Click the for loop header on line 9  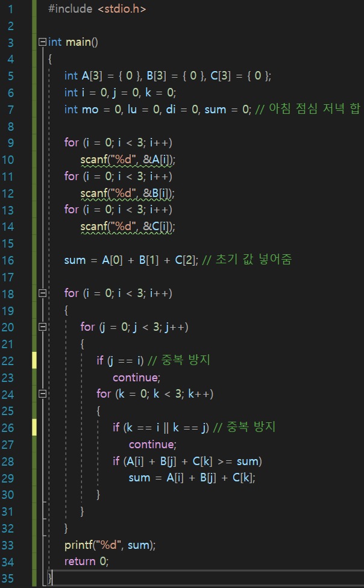pos(118,143)
